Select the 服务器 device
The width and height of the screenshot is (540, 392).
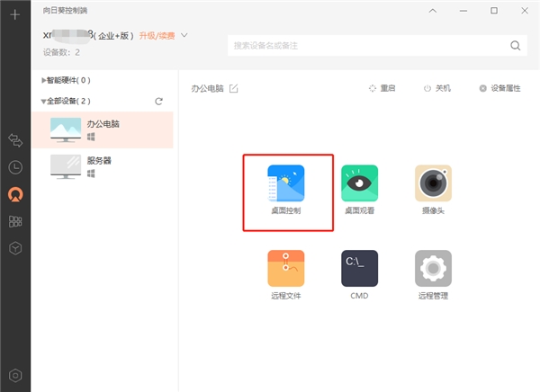[x=102, y=166]
